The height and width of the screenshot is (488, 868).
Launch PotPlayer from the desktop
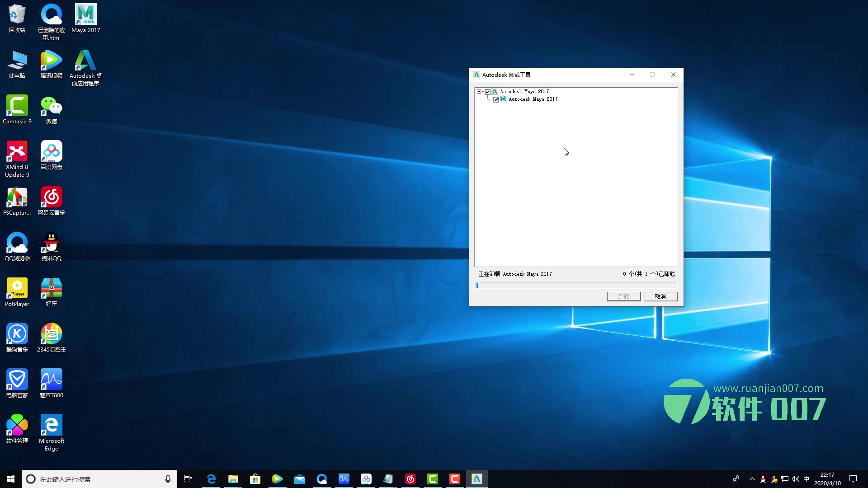17,292
